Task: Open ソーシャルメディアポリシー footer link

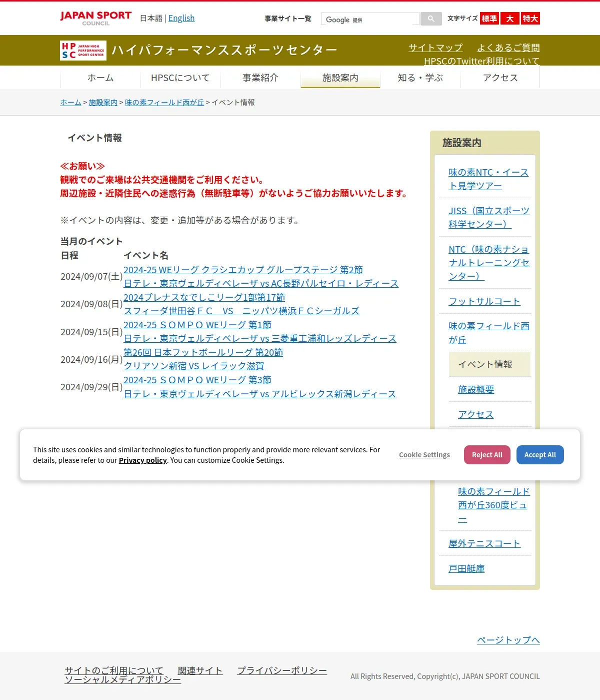Action: 122,679
